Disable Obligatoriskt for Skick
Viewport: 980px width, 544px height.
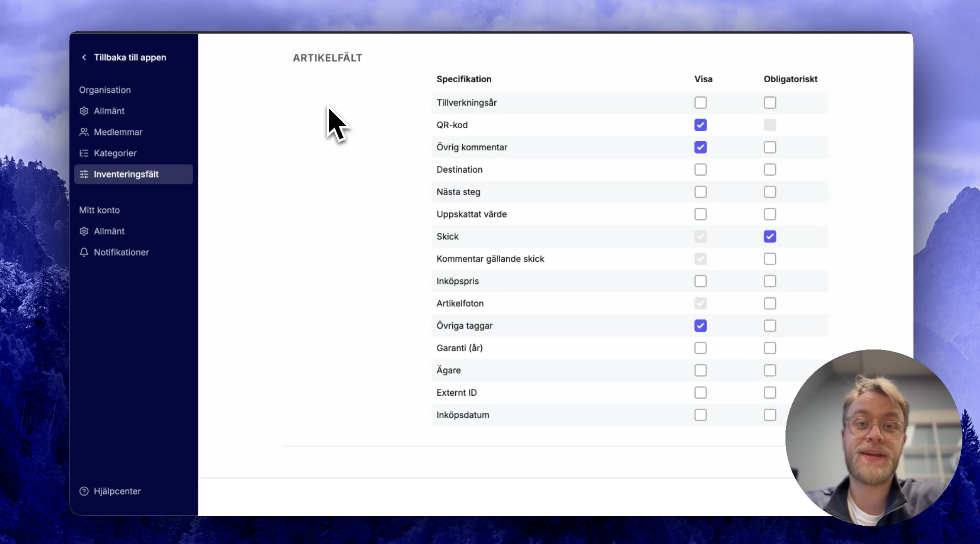770,237
